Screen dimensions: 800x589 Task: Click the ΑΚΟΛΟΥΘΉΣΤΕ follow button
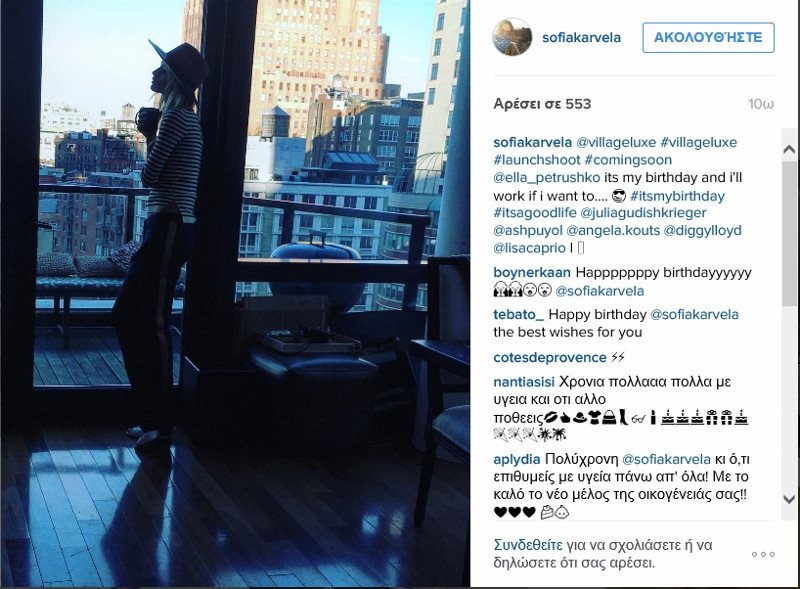pos(708,38)
